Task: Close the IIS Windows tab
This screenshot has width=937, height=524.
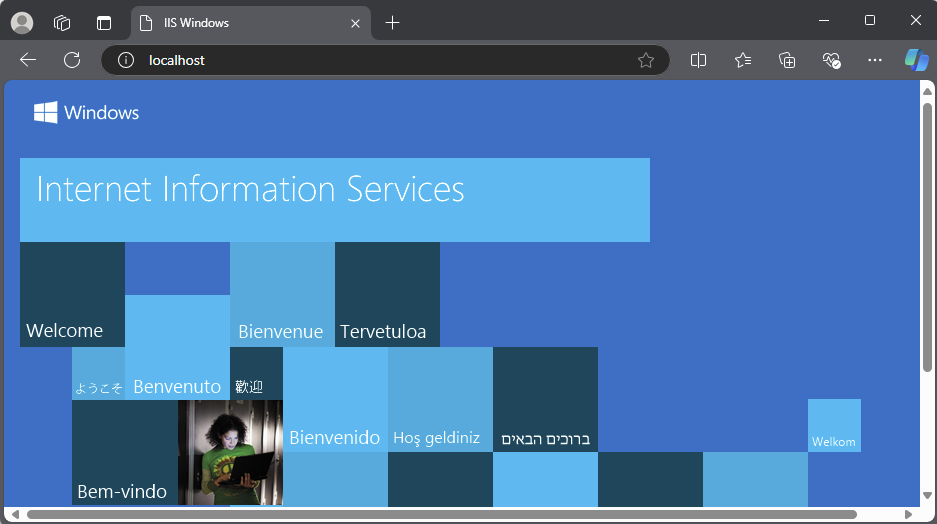Action: [355, 23]
